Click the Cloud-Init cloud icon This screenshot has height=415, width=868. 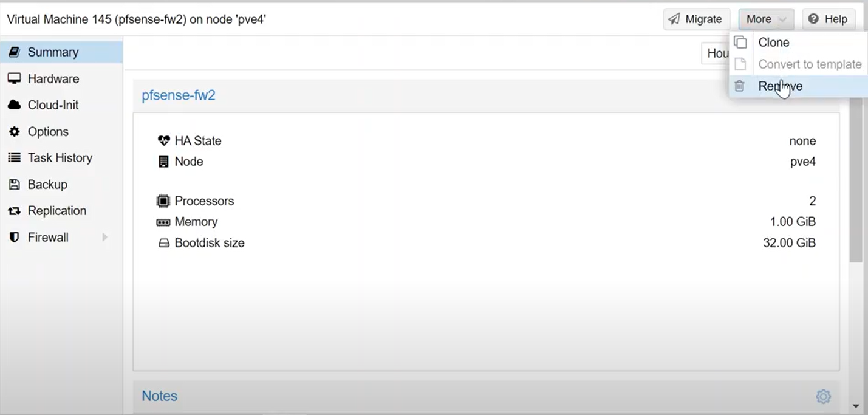tap(14, 105)
